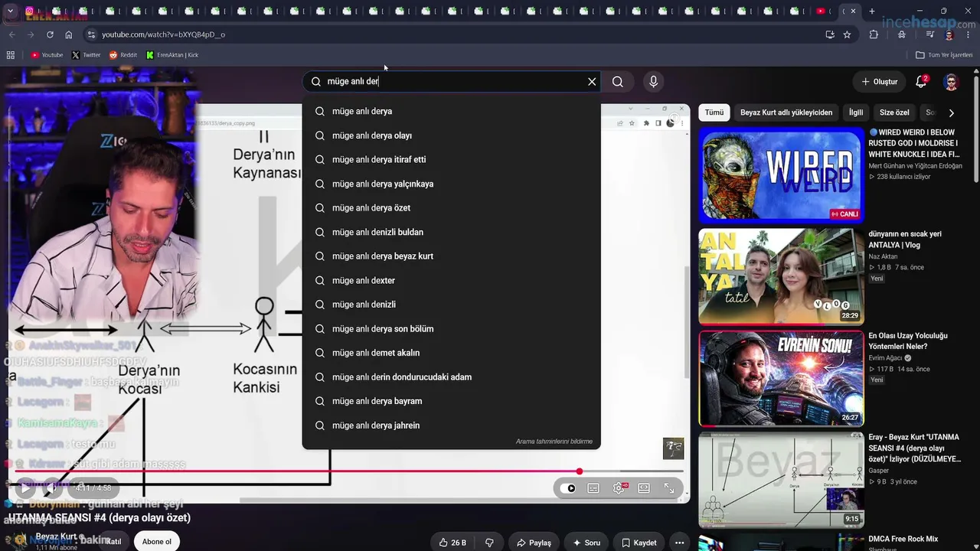
Task: Open 'En Olası Uzay Yolculuğu Yöntemleri Neler?' title
Action: [x=908, y=341]
